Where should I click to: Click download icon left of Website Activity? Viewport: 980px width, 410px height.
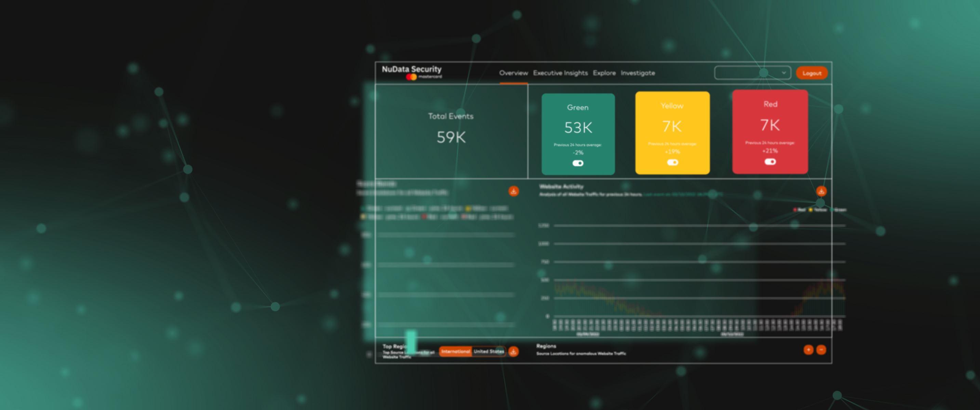coord(514,191)
